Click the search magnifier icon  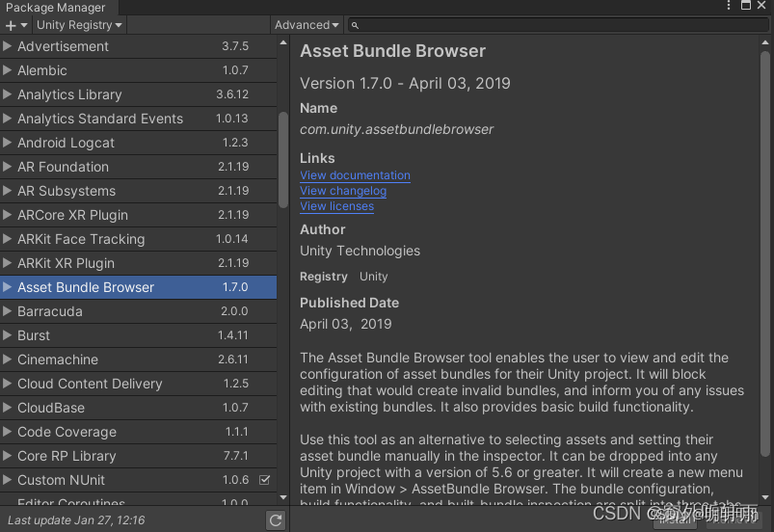tap(355, 25)
